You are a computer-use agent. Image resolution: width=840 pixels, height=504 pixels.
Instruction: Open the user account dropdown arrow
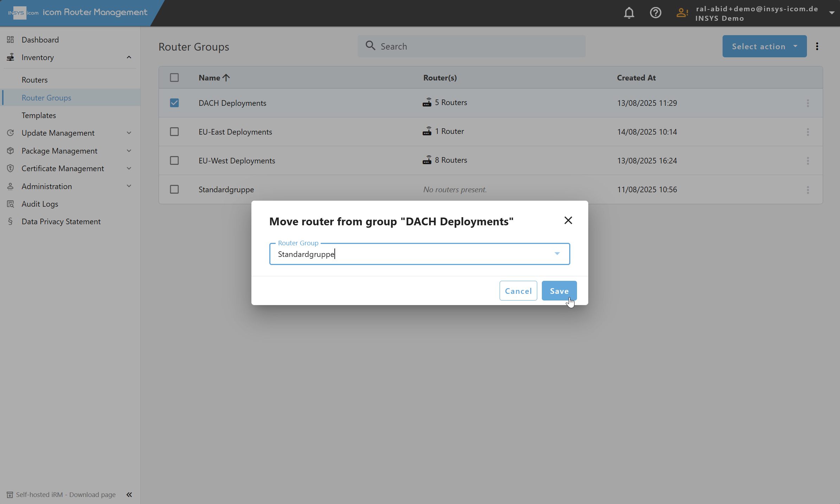[x=832, y=13]
